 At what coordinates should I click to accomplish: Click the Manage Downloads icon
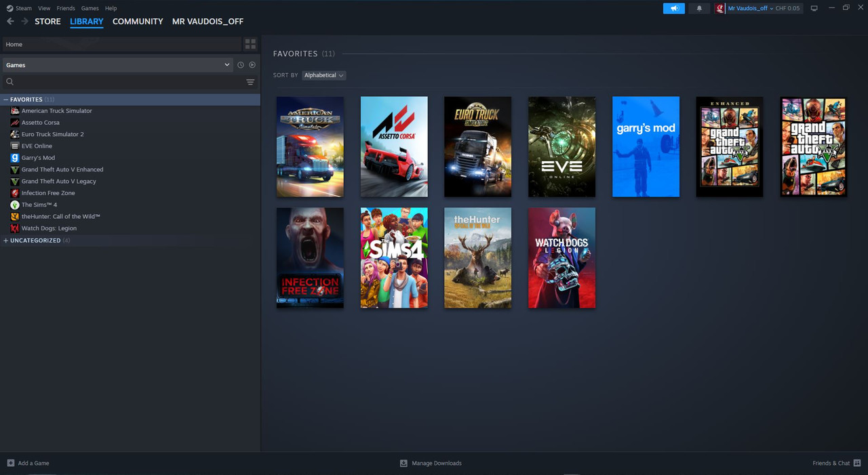coord(403,463)
